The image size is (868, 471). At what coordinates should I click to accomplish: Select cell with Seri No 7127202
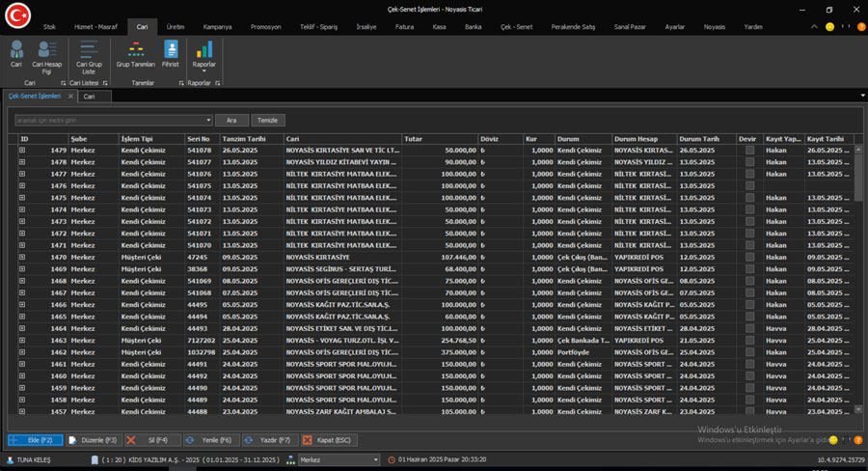(203, 341)
